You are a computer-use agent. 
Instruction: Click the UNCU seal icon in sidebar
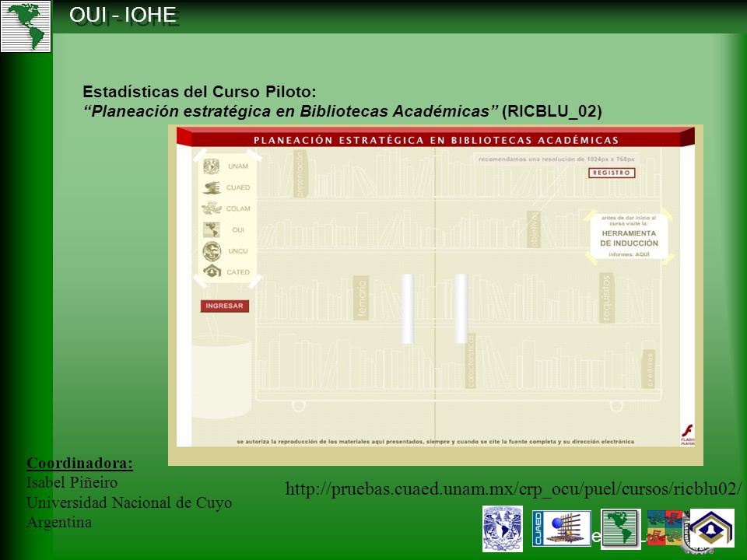coord(212,251)
